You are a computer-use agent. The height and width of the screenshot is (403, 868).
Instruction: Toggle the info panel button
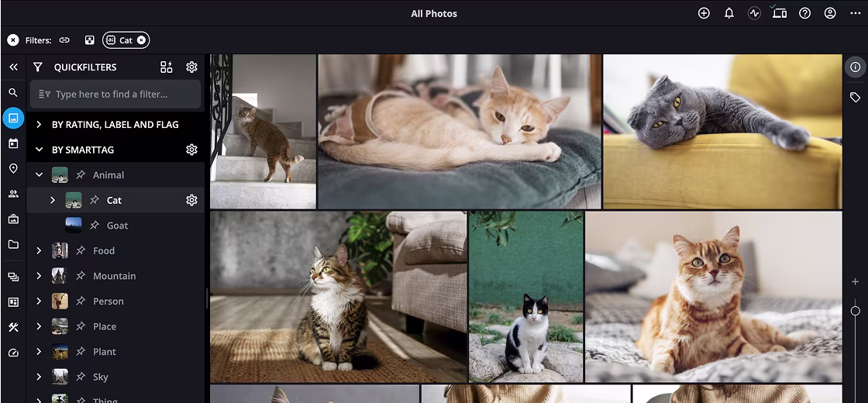(x=855, y=67)
